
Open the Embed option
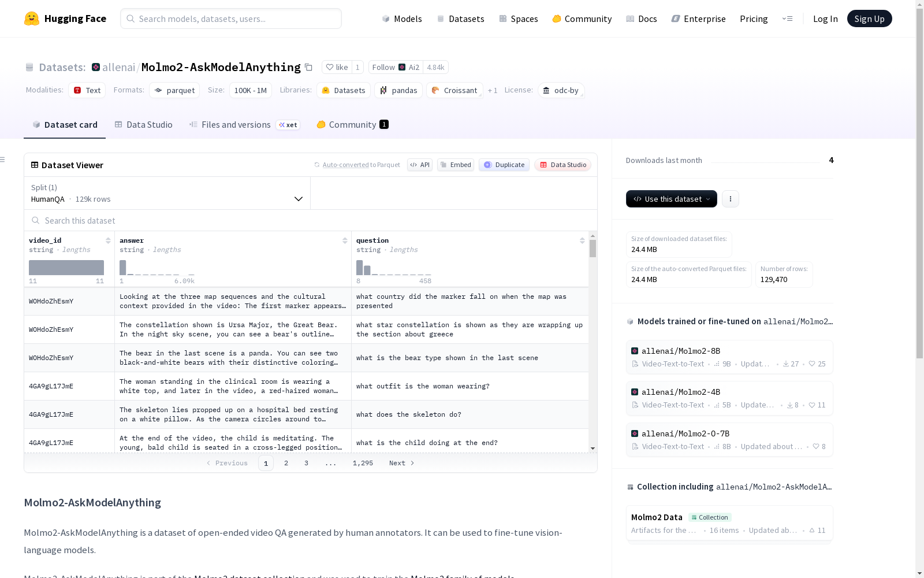[456, 165]
